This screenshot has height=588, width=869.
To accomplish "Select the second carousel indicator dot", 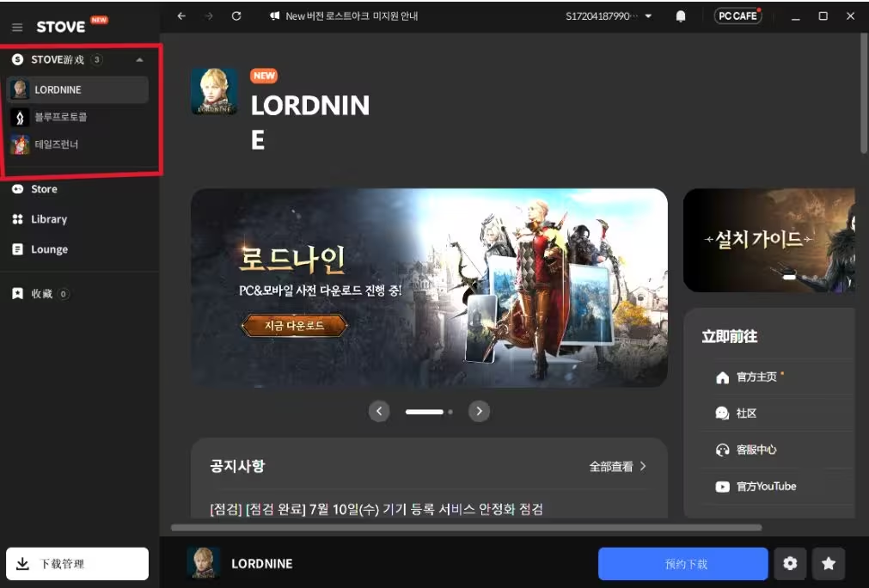I will 450,412.
